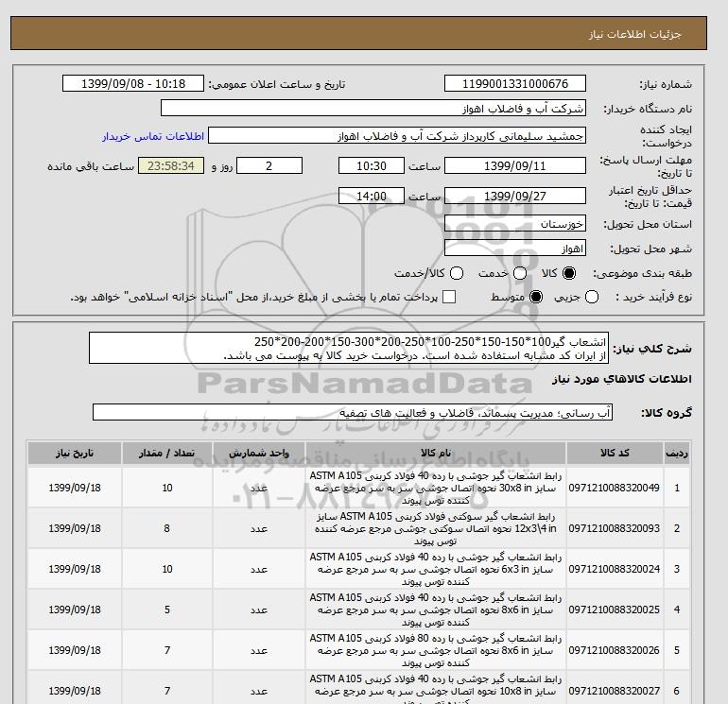This screenshot has height=704, width=728.
Task: Click the general need description text box
Action: tap(349, 348)
